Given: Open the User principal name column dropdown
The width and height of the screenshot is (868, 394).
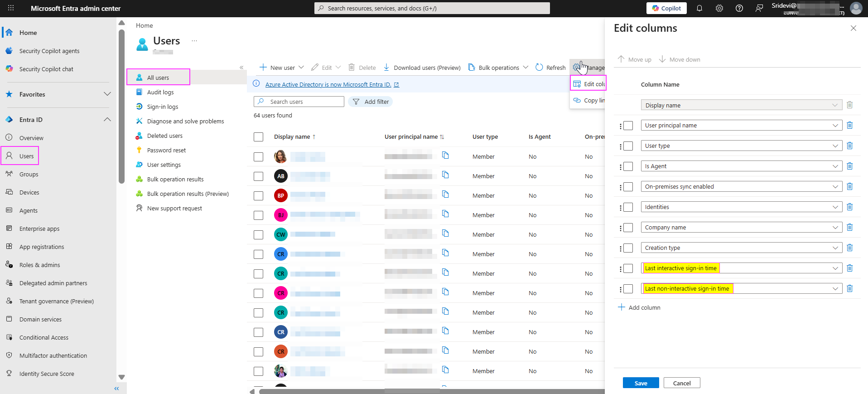Looking at the screenshot, I should point(742,125).
